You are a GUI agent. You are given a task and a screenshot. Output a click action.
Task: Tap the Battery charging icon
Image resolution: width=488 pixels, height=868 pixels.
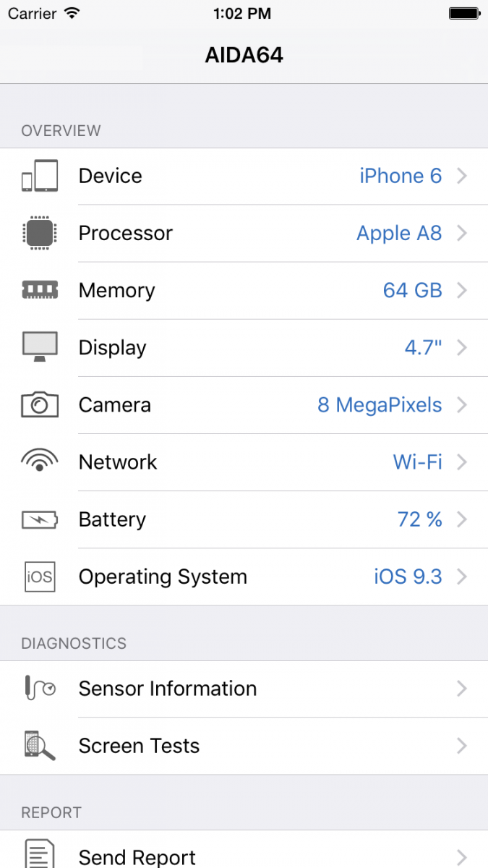tap(39, 519)
